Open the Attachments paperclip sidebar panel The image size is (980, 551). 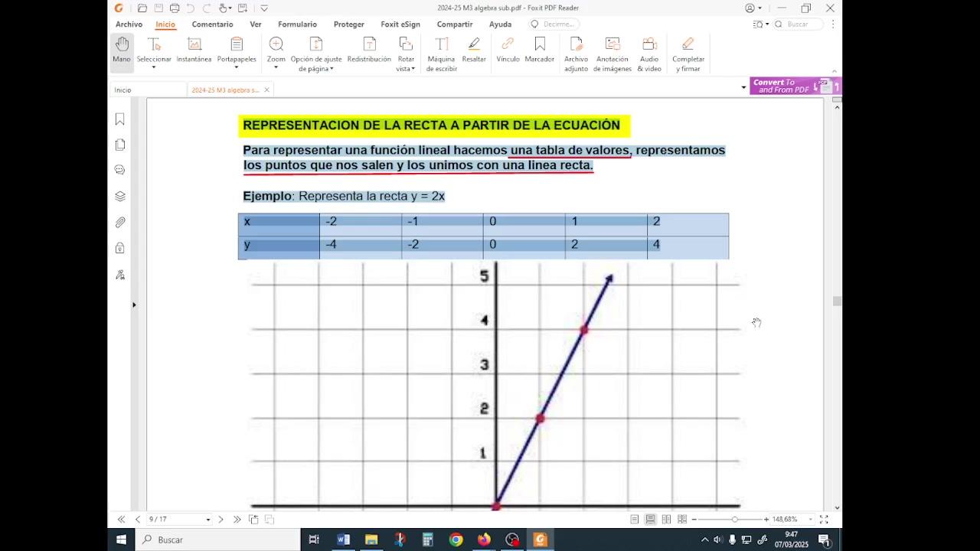120,222
